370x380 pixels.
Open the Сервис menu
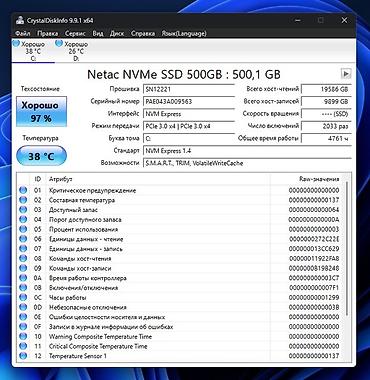(x=75, y=33)
